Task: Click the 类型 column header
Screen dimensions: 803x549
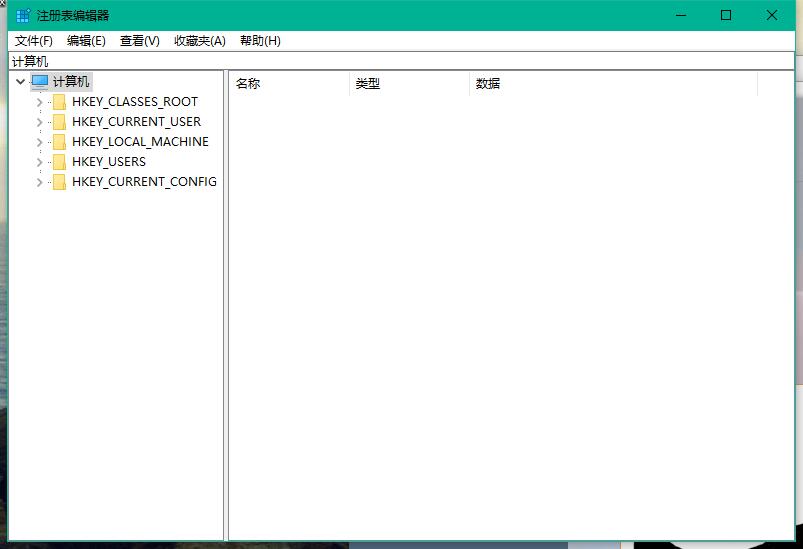Action: [409, 83]
